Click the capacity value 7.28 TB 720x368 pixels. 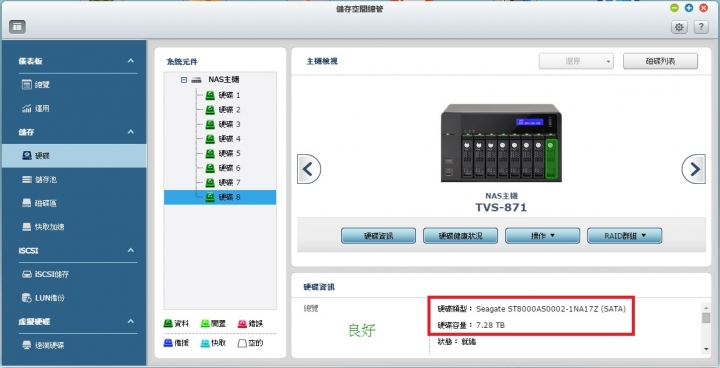pos(490,325)
